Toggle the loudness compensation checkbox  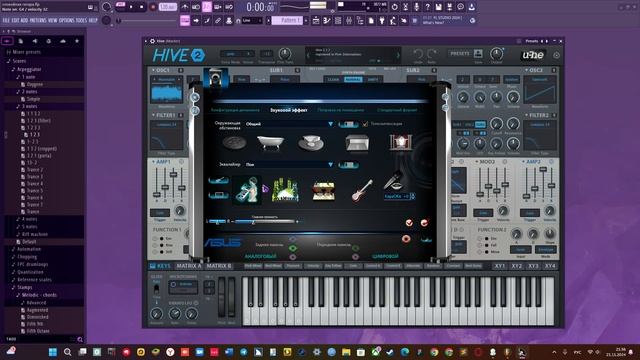(x=365, y=124)
